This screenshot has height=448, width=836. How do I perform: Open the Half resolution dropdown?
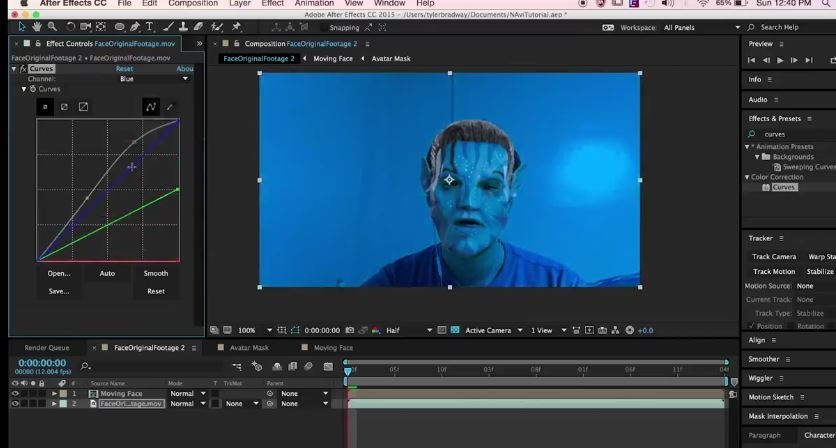click(x=408, y=330)
